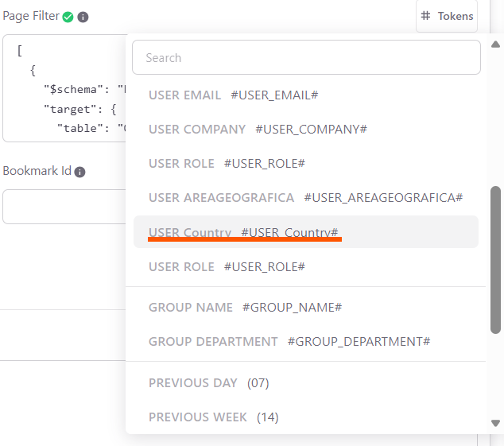Choose the first USER ROLE token
Screen dimensions: 504x446
click(x=227, y=164)
